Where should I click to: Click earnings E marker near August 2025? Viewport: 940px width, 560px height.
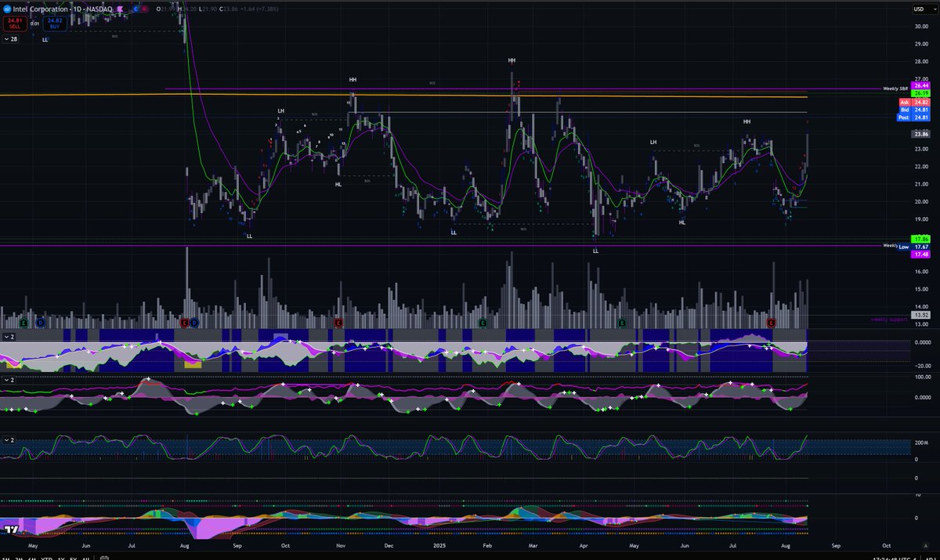point(771,322)
